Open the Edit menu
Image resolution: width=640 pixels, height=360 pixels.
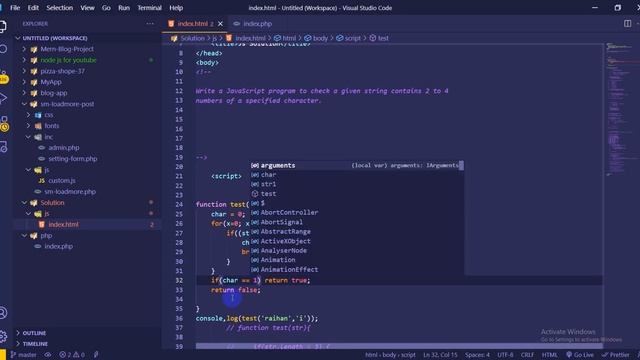coord(33,8)
